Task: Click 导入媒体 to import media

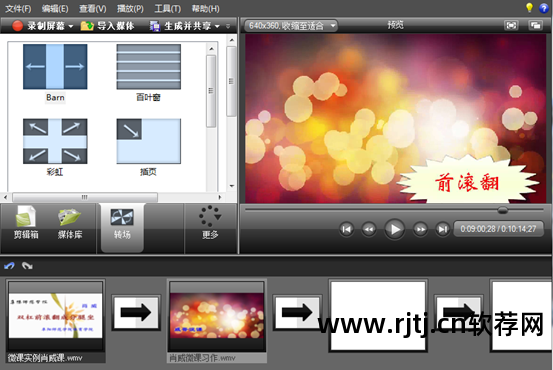Action: click(108, 26)
